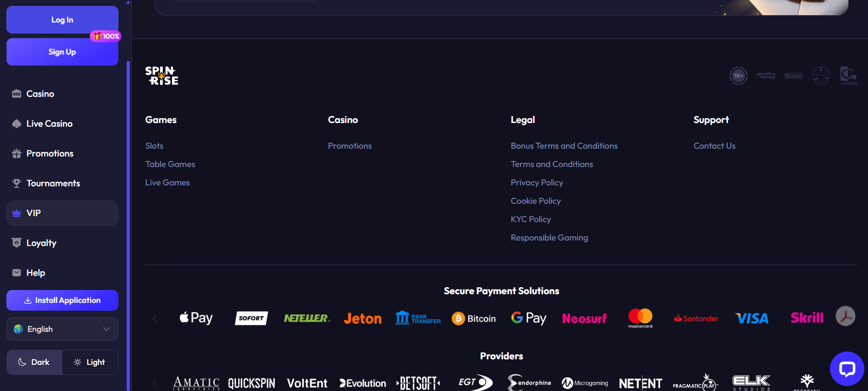The height and width of the screenshot is (391, 868).
Task: Click the PDF round icon button
Action: point(845,316)
